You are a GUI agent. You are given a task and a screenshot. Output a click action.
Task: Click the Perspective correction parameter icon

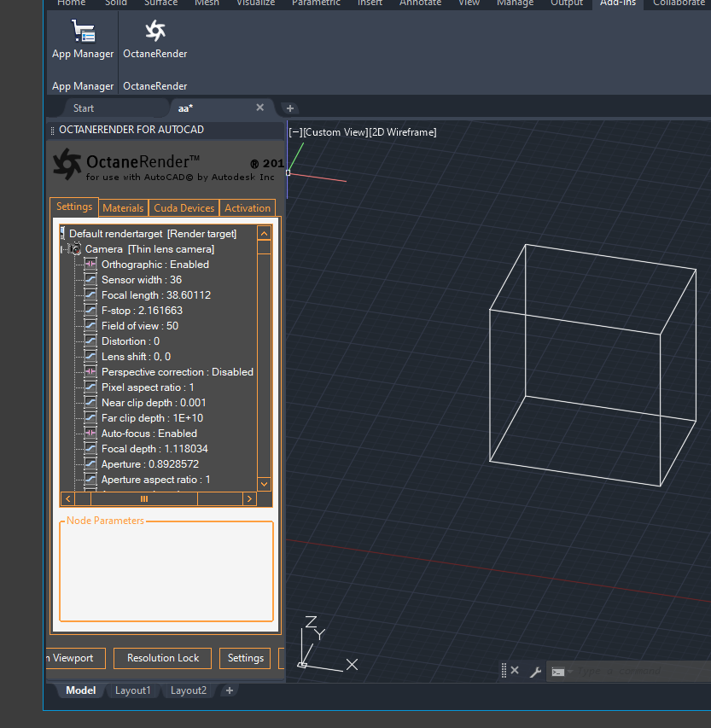click(x=90, y=371)
